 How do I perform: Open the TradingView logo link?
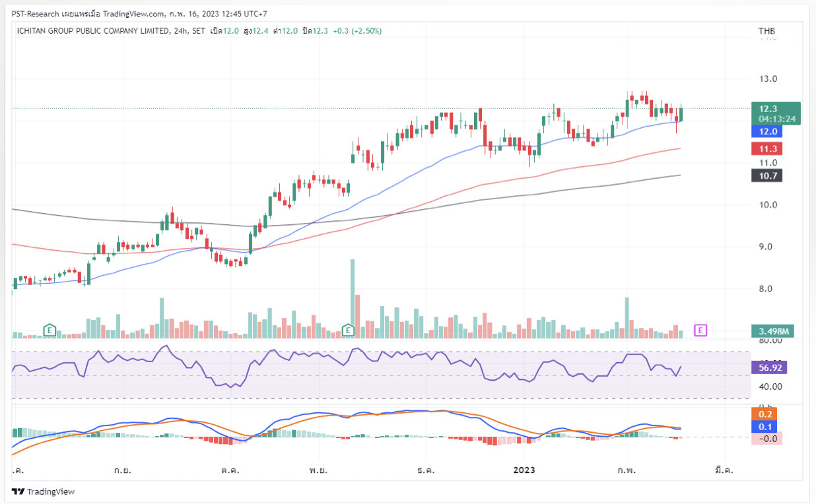tap(44, 491)
